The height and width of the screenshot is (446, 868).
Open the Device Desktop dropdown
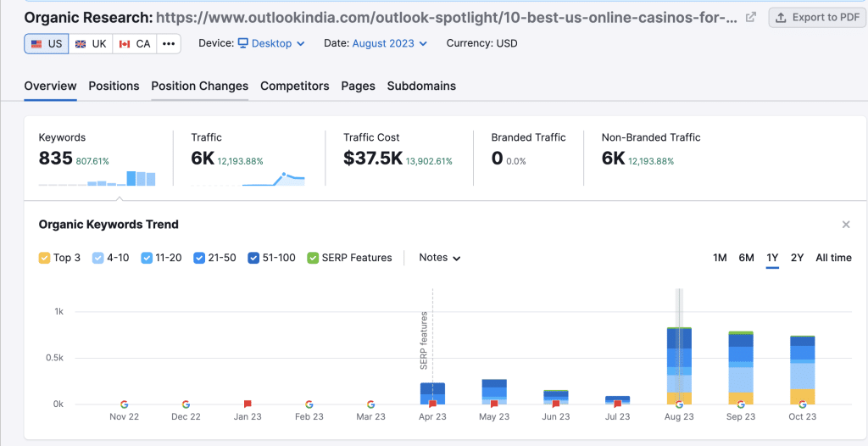271,43
